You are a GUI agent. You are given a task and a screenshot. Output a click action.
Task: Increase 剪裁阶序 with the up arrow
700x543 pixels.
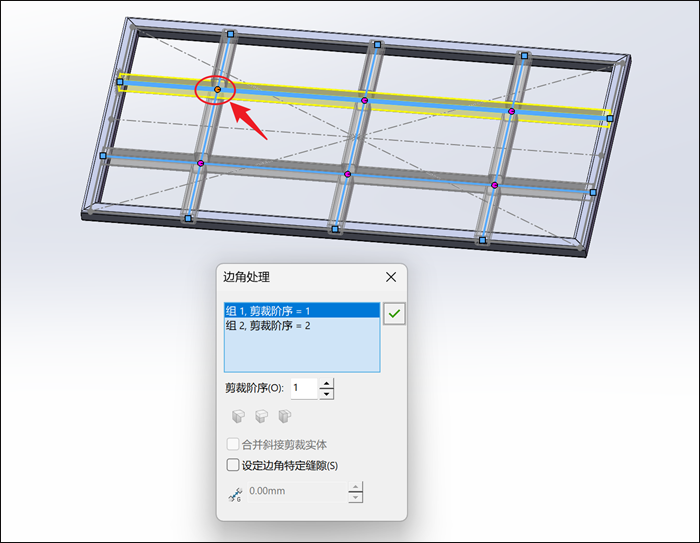327,384
